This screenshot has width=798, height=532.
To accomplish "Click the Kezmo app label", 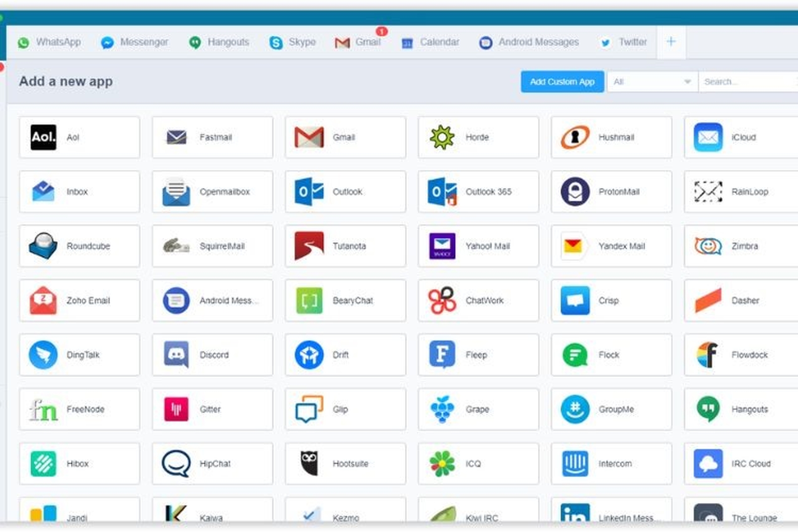I will [x=346, y=518].
